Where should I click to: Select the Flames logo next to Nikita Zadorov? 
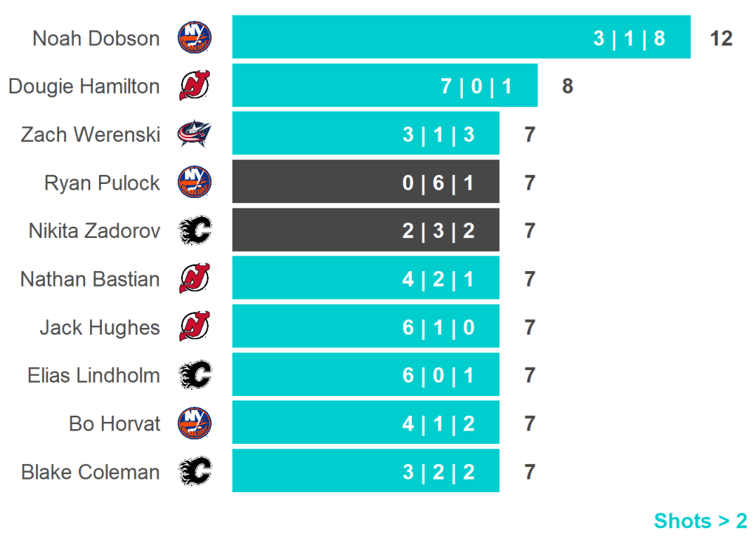pyautogui.click(x=195, y=230)
